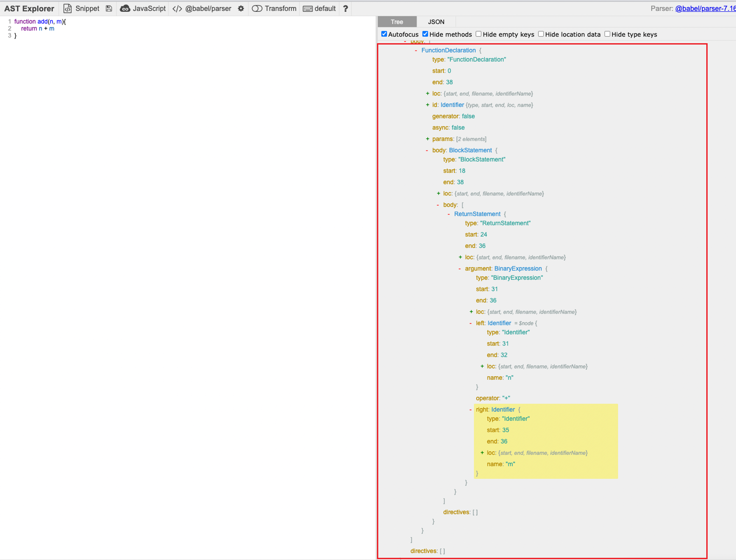Expand loc under FunctionDeclaration end: 38
Screen dimensions: 736x560
pos(427,94)
